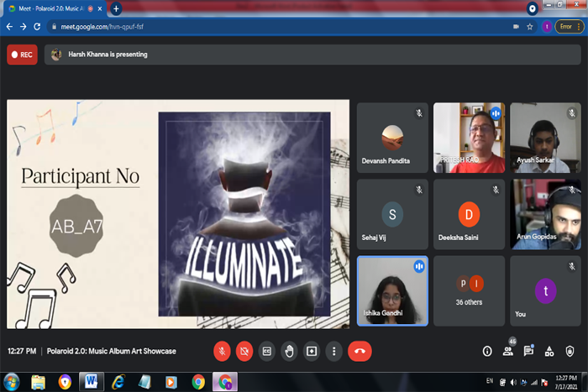Open the Chrome profile avatar
The height and width of the screenshot is (392, 588).
tap(547, 27)
